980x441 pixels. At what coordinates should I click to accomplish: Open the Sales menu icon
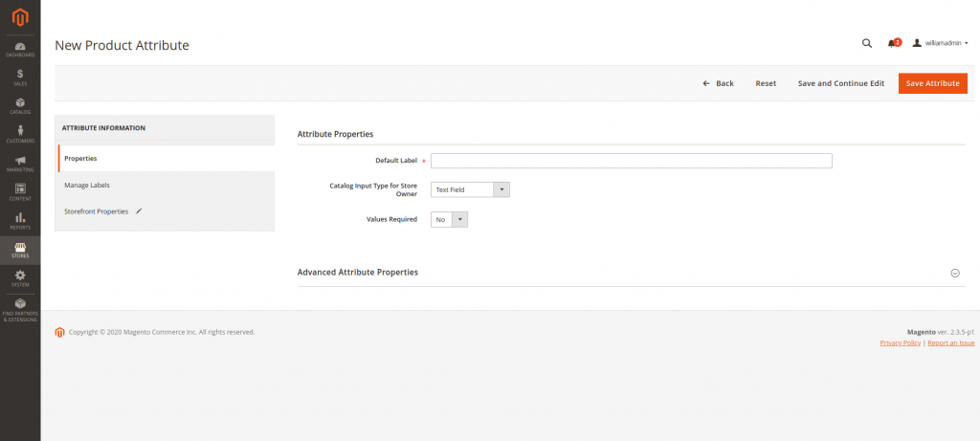(x=20, y=77)
